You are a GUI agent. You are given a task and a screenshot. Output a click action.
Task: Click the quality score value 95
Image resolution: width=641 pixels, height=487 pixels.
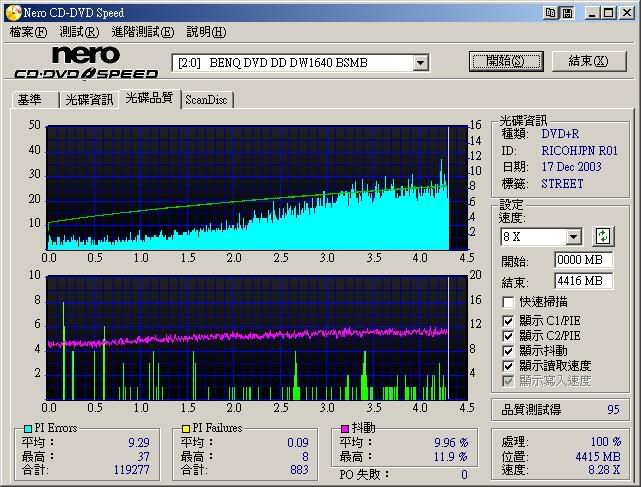click(613, 410)
